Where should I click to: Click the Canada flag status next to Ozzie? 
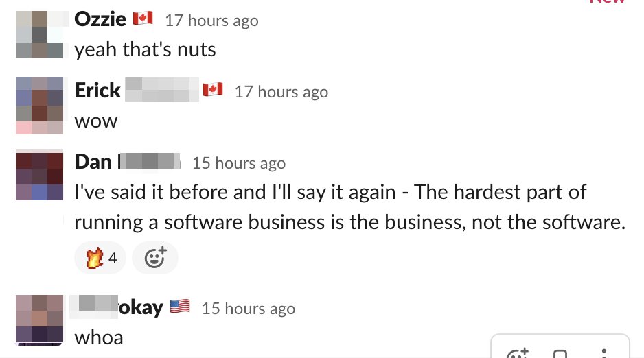(143, 19)
